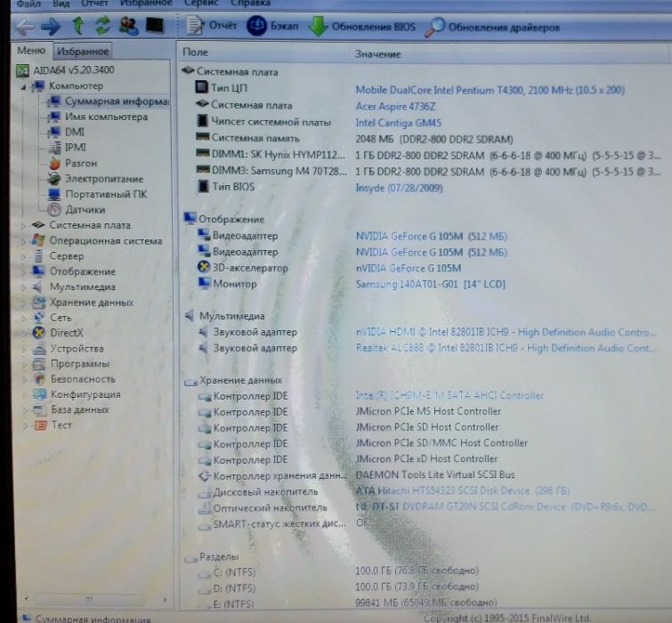Click the Безопасность shield icon
The width and height of the screenshot is (672, 623).
pyautogui.click(x=39, y=379)
